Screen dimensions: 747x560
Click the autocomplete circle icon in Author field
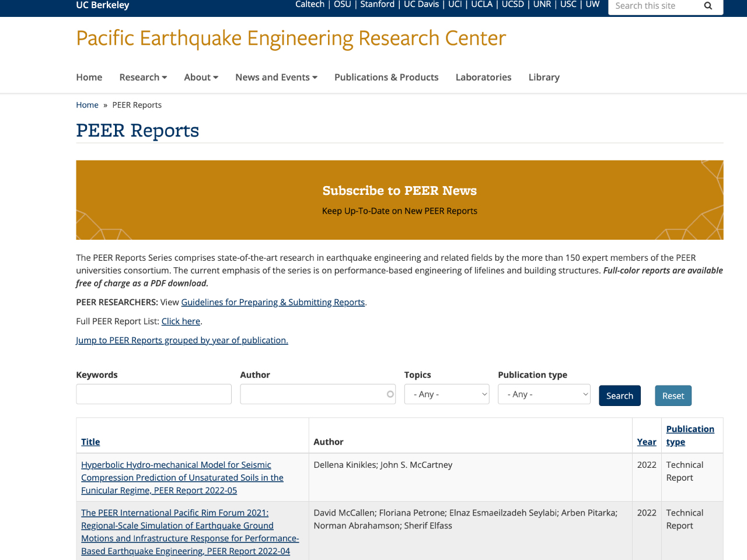390,394
